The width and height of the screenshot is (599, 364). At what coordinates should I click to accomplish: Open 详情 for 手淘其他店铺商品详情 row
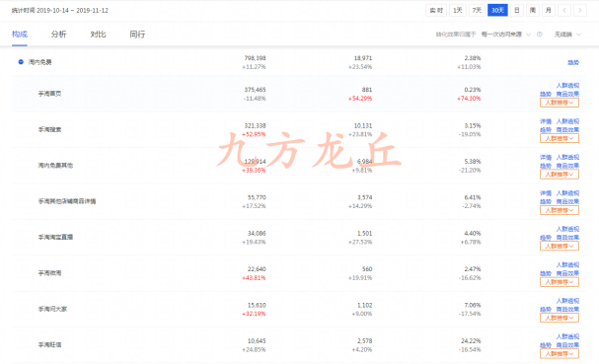pyautogui.click(x=546, y=193)
